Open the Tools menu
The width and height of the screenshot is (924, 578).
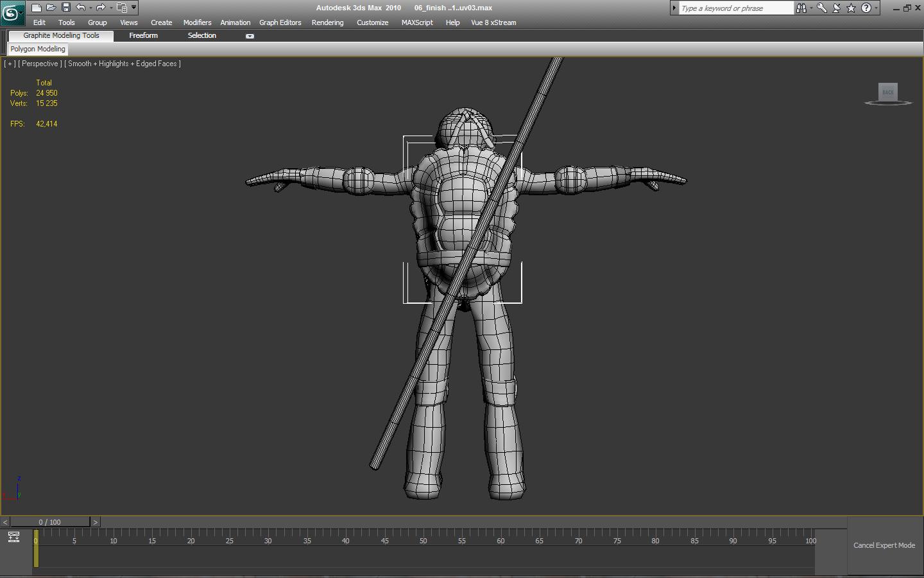coord(66,22)
